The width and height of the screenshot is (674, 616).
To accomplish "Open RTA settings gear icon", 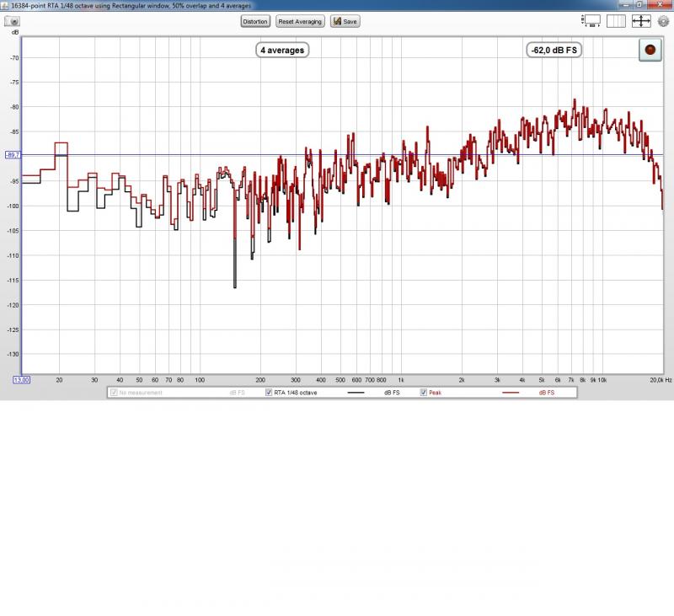I will [x=664, y=21].
